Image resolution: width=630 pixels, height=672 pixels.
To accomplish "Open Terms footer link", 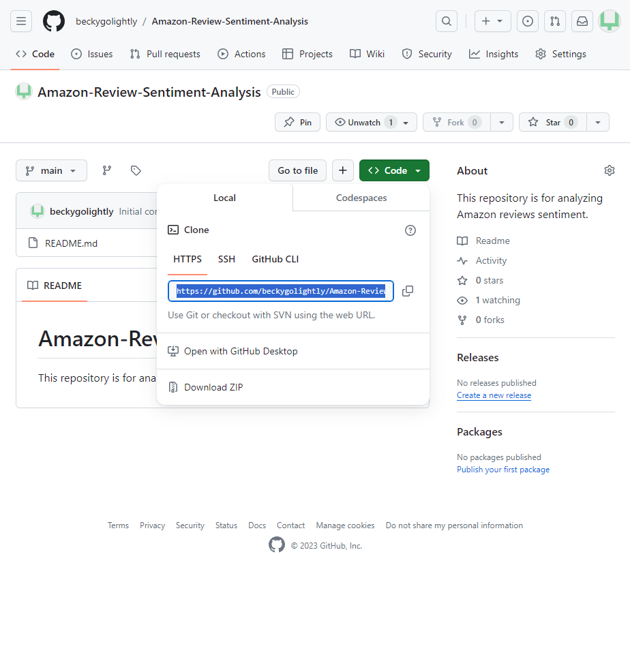I will [118, 525].
